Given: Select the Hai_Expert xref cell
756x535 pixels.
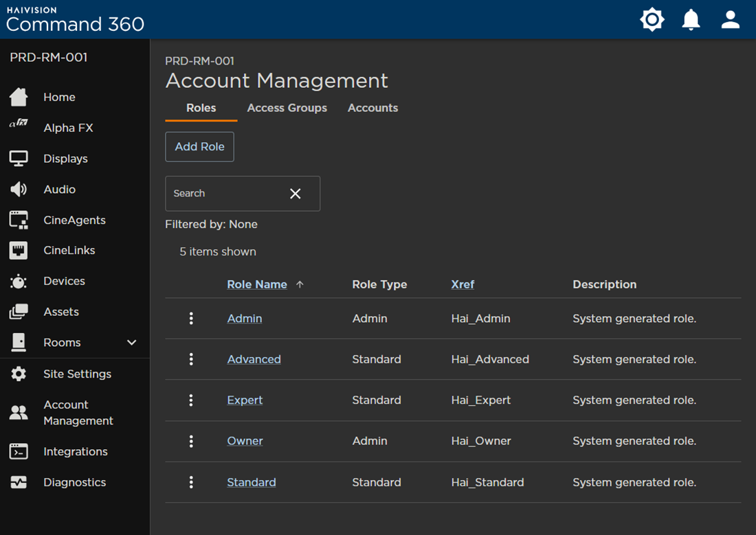Looking at the screenshot, I should pos(480,400).
